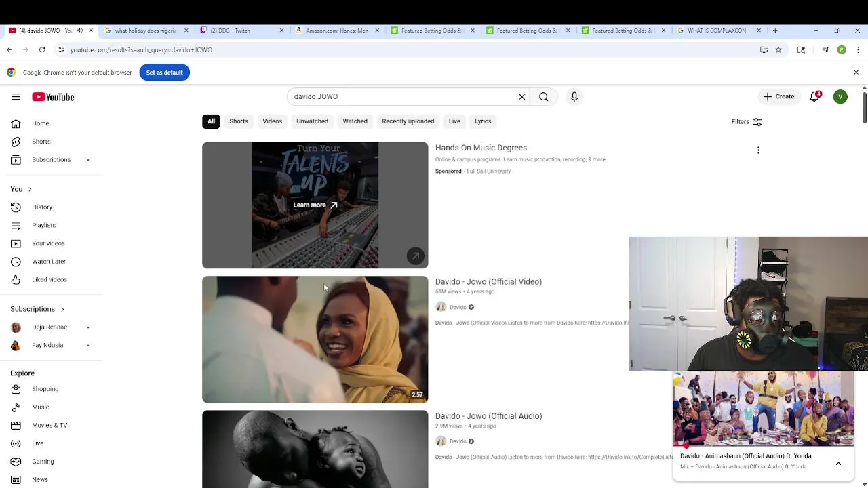
Task: Select the Live filter chip
Action: [x=454, y=121]
